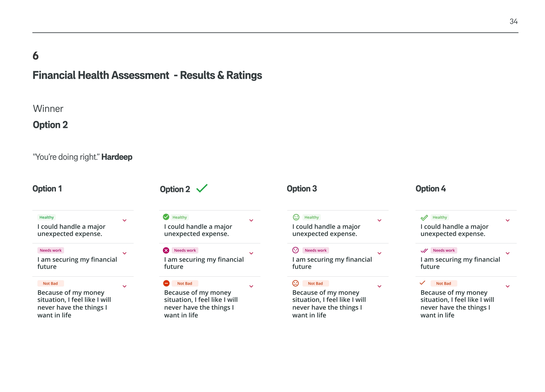Screen dimensions: 545x392
Task: Click the green smiley face icon in Option 3
Action: pos(296,217)
